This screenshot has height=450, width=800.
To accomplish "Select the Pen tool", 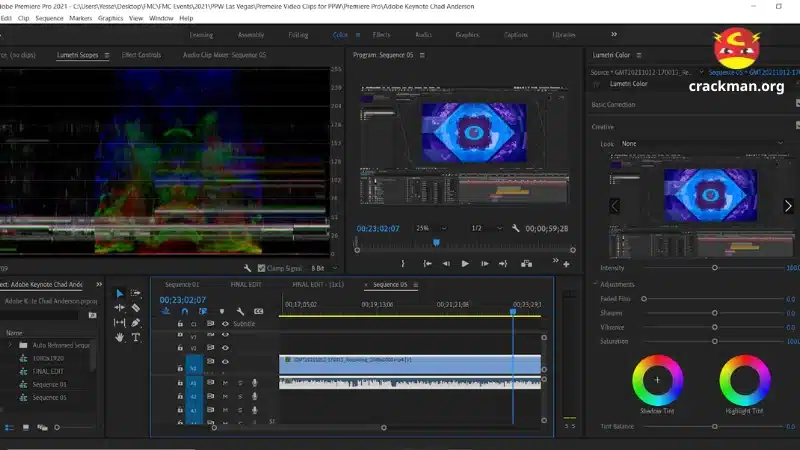I will pos(136,322).
